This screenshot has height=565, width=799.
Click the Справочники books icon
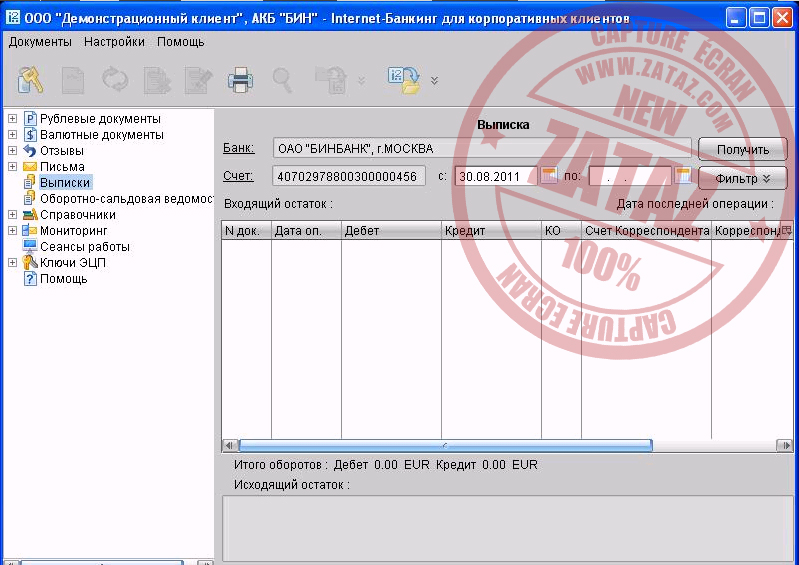click(30, 214)
